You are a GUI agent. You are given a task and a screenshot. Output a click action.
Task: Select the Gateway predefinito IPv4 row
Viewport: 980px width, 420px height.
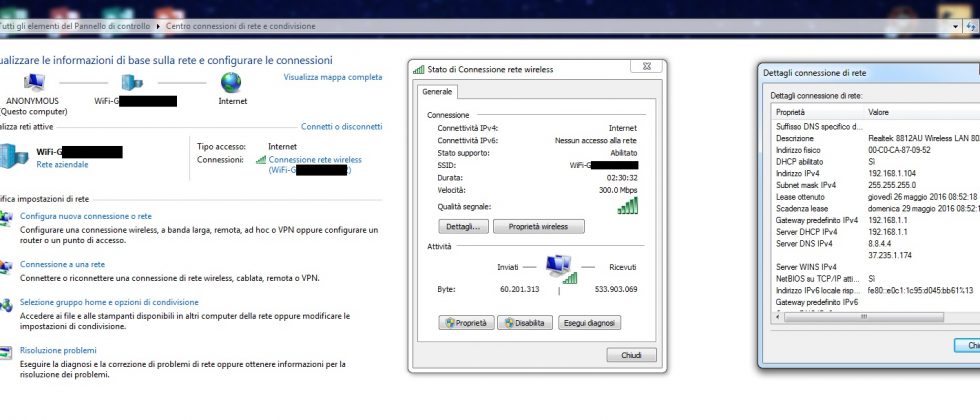[876, 221]
